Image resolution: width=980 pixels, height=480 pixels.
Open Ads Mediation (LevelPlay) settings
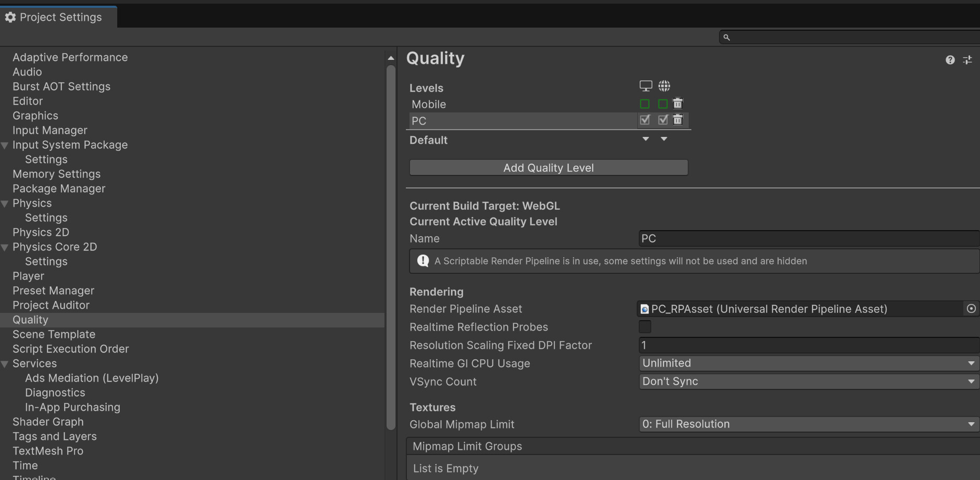coord(92,378)
